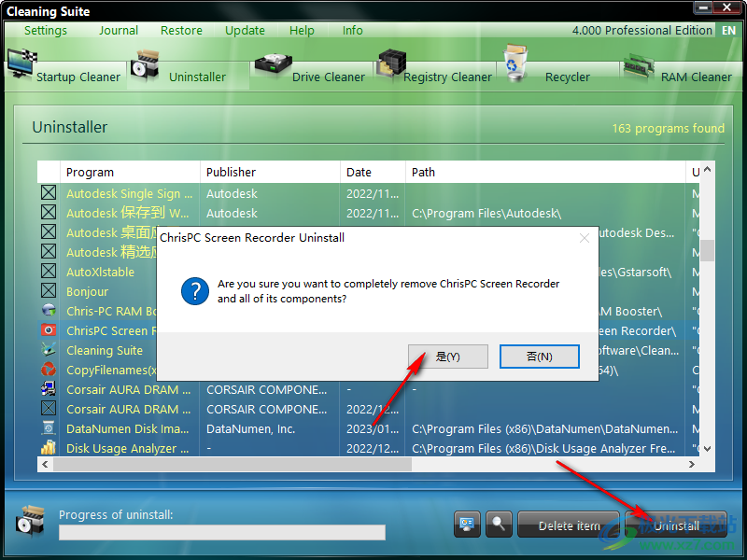Image resolution: width=747 pixels, height=560 pixels.
Task: Click the icon beside Bonjour
Action: (x=49, y=291)
